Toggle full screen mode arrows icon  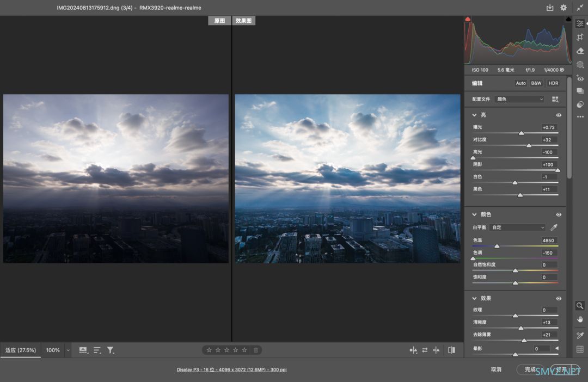[x=580, y=8]
